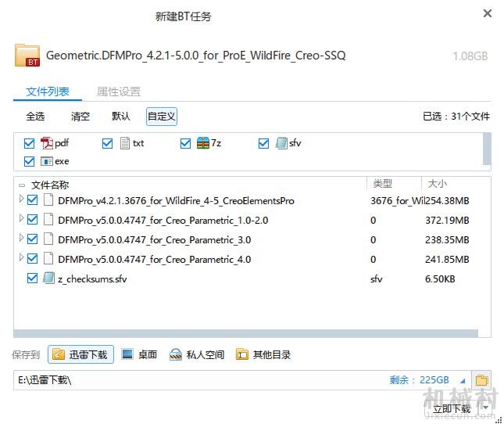
Task: Expand the DFMPro_v4.2.1.3676_for_WildFire folder
Action: [21, 199]
